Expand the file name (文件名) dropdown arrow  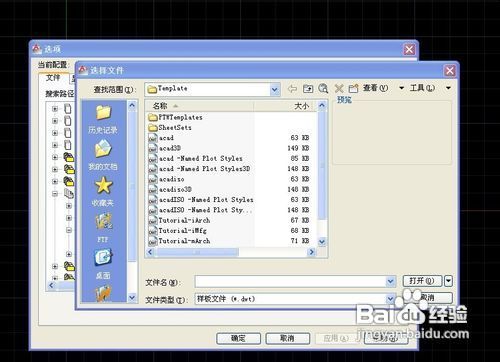point(391,282)
